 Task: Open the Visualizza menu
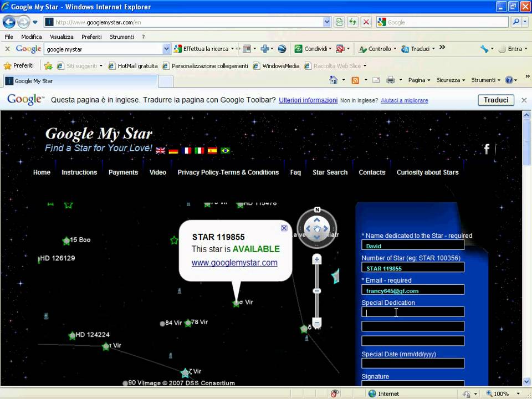[x=62, y=37]
